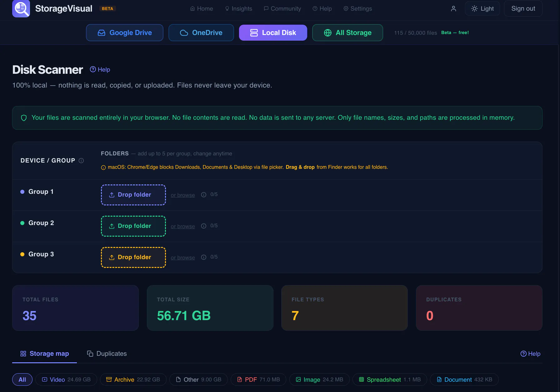Filter by Image 24.2 MB
Screen dimensions: 560x392
click(319, 379)
